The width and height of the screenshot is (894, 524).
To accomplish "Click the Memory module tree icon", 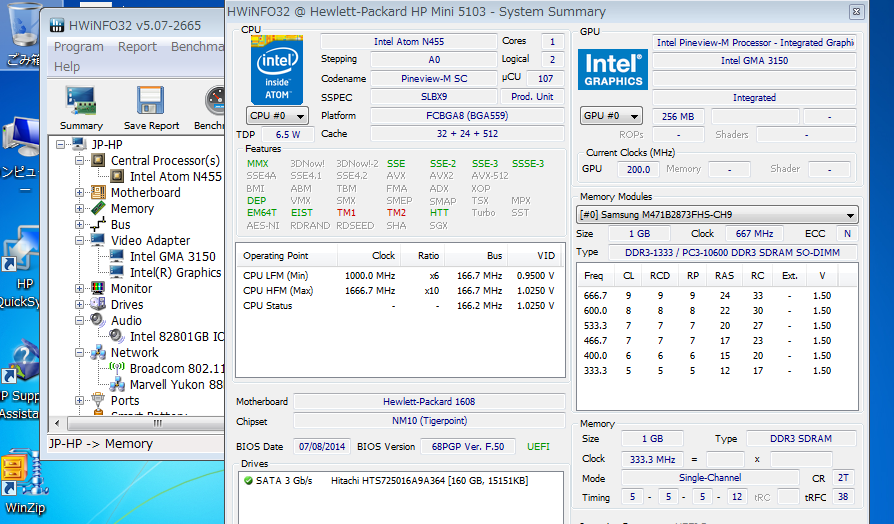I will point(98,208).
